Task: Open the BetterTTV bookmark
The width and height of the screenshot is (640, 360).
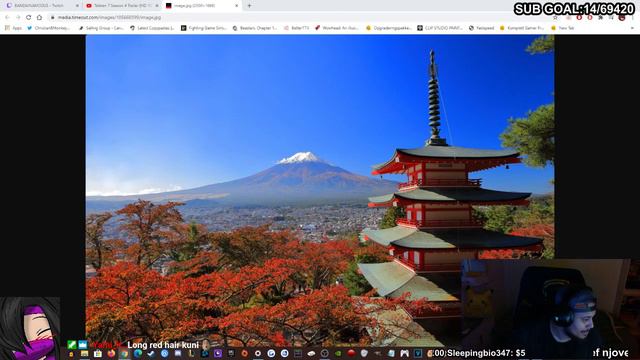Action: (296, 28)
